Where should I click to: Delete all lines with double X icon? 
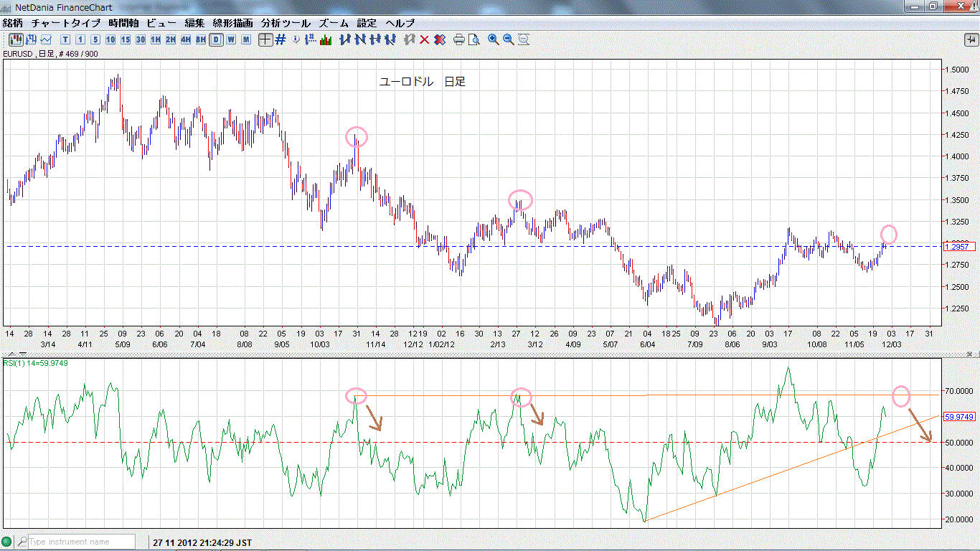pos(440,39)
